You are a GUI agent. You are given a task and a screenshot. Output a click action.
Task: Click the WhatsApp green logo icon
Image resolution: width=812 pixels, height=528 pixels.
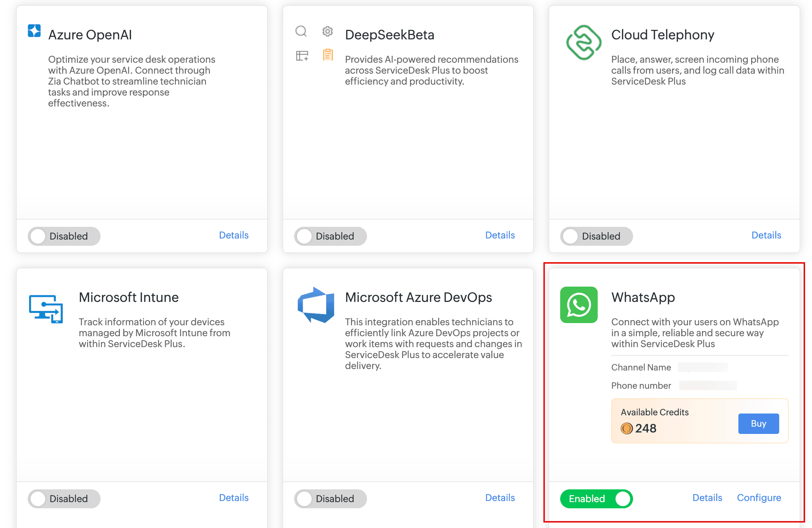(x=579, y=305)
